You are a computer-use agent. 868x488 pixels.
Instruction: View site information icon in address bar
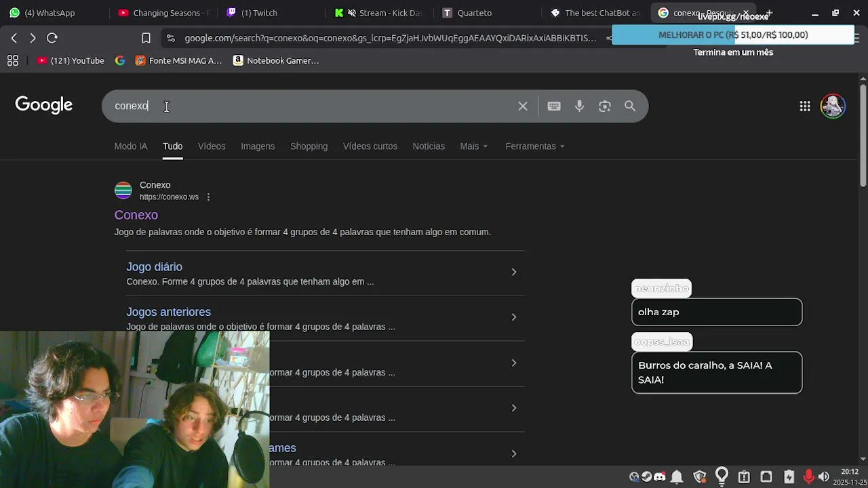(x=170, y=38)
